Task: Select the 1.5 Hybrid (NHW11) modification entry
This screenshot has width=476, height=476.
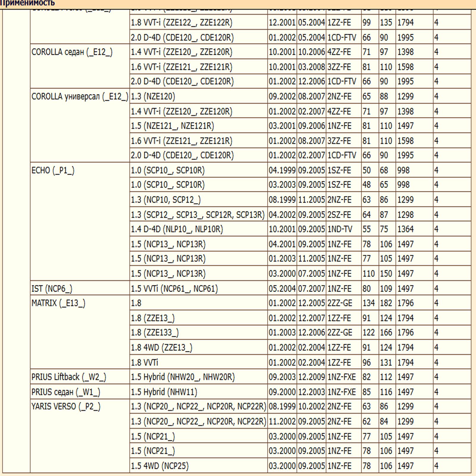Action: point(164,392)
